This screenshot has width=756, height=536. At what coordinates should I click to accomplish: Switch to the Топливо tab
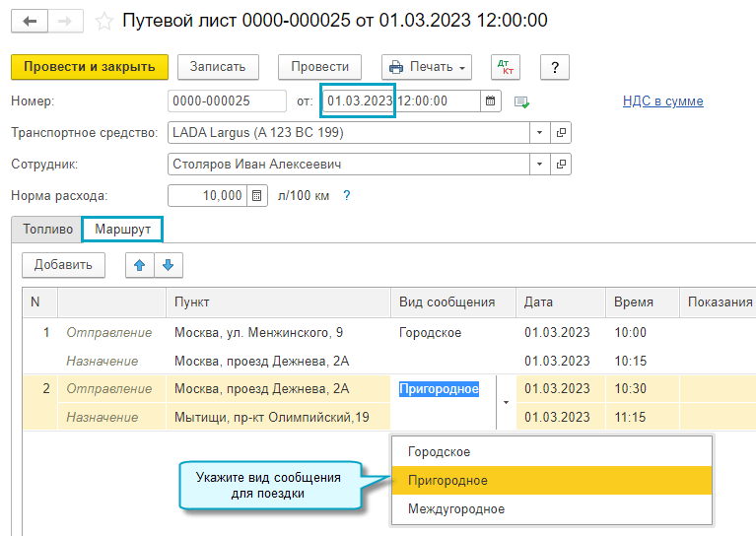point(47,229)
